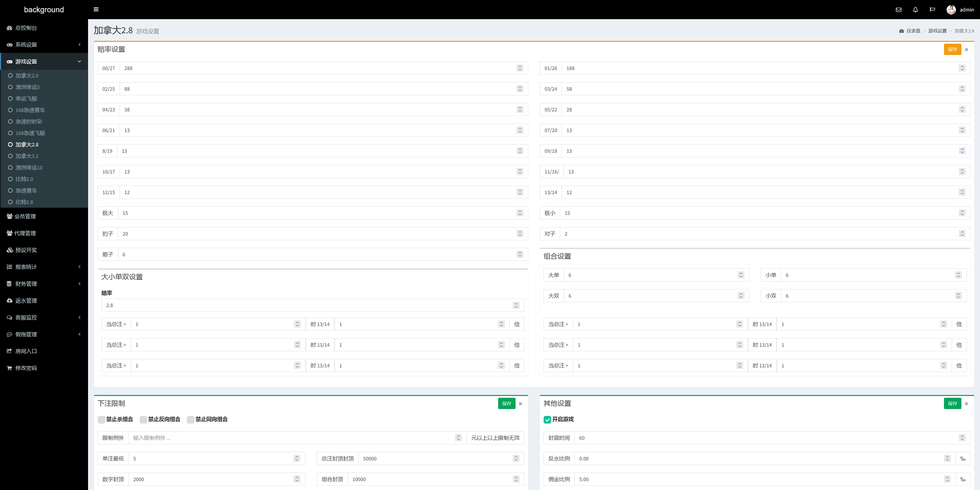Select 加拿大3.2 in game list
980x490 pixels.
27,156
